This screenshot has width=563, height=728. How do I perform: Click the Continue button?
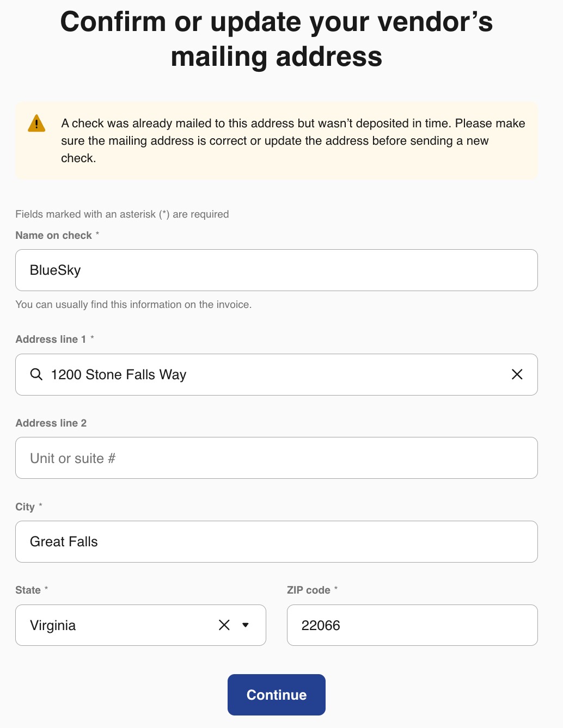pos(277,695)
